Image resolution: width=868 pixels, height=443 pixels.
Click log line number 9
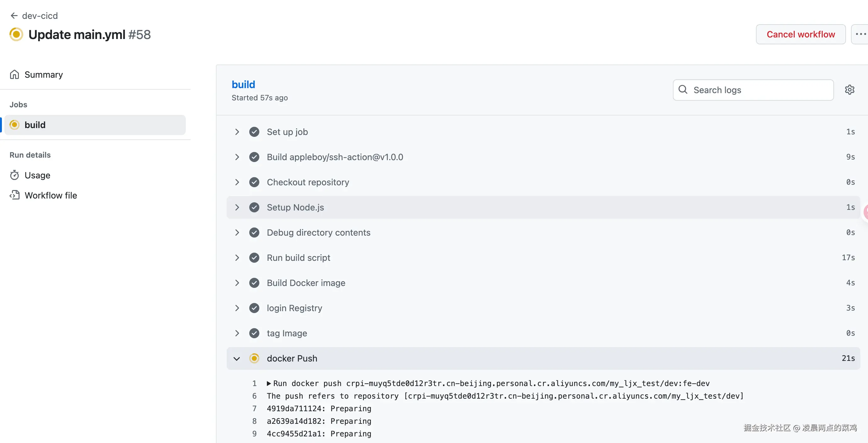tap(254, 434)
